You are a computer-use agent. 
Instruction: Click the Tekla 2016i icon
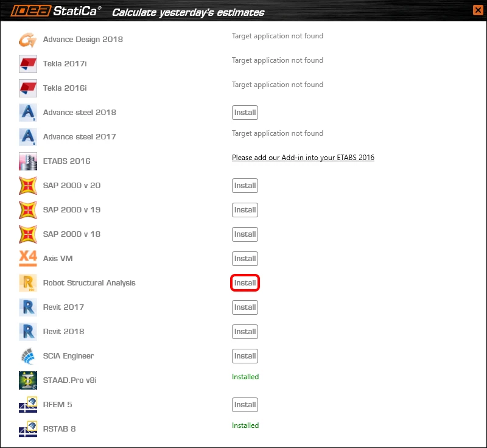click(x=27, y=88)
